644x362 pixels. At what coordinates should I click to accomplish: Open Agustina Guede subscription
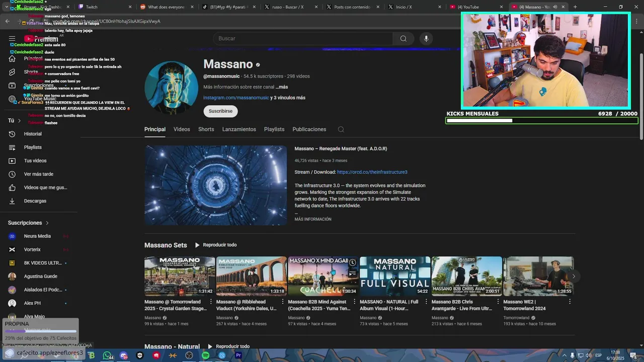pos(41,277)
